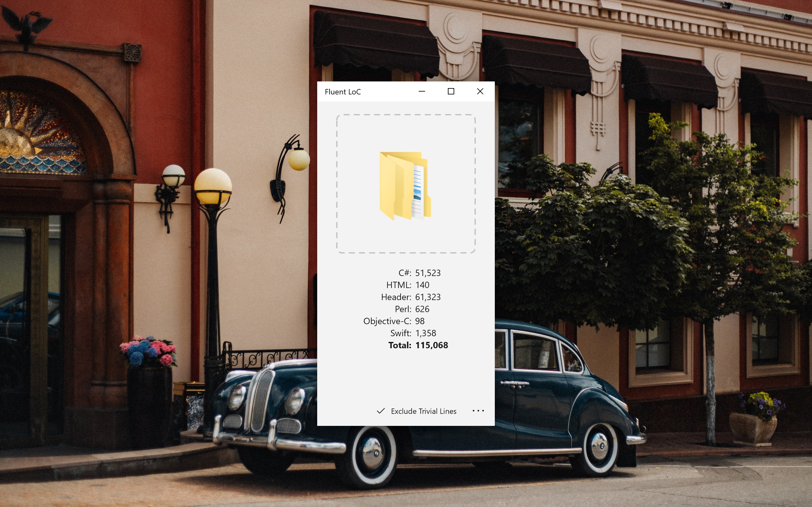Screen dimensions: 812x507
Task: Click the bold Total label
Action: 399,345
